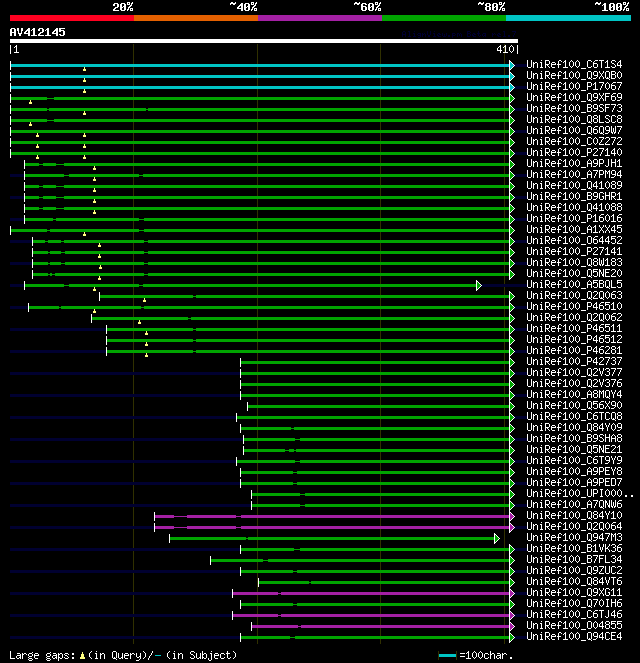Click the UniRef100_Q9XG11 label
This screenshot has height=663, width=640.
[x=574, y=592]
